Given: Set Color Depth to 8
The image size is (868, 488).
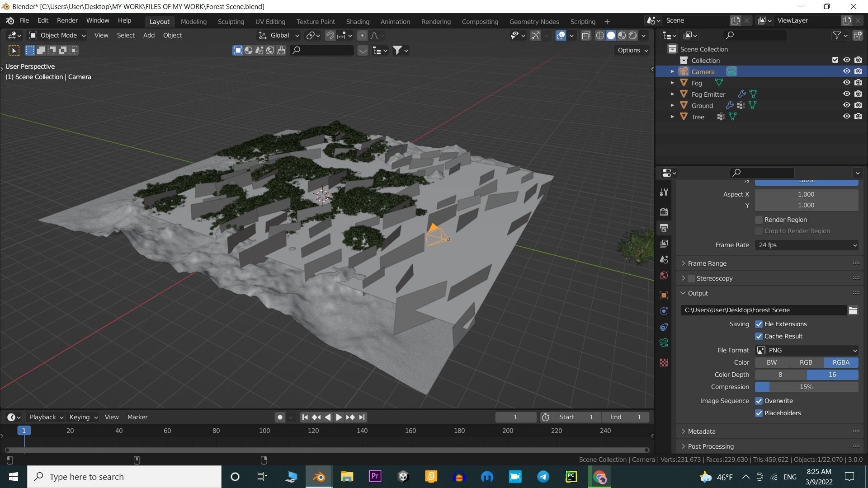Looking at the screenshot, I should click(x=780, y=375).
